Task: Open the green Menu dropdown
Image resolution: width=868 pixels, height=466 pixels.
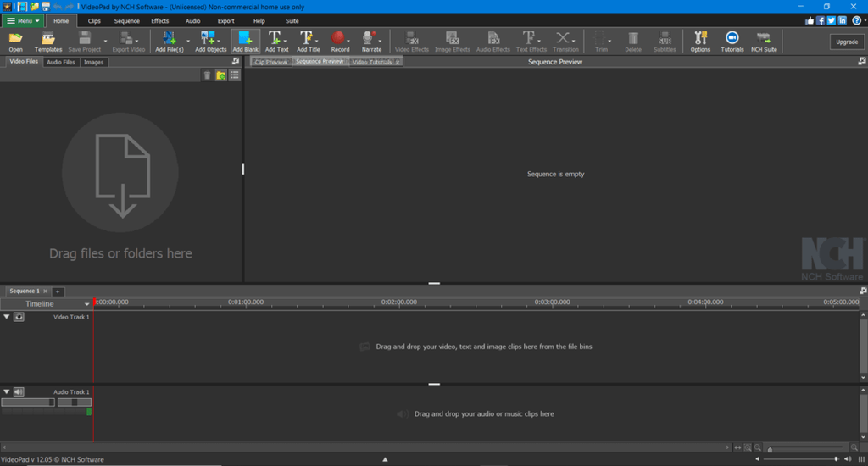Action: (23, 21)
